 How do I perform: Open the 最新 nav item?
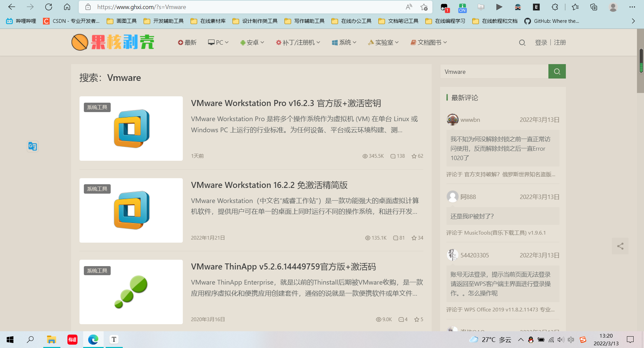[187, 42]
